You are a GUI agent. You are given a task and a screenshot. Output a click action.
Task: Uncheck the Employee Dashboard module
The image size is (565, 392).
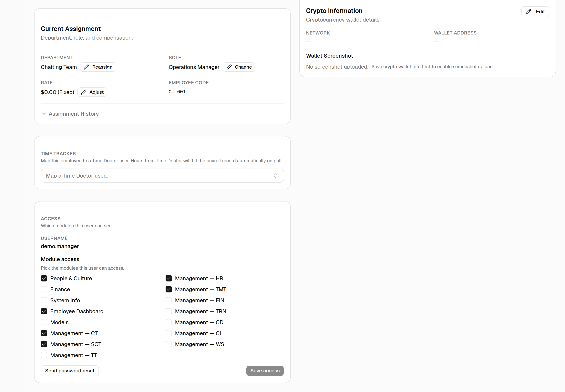44,311
